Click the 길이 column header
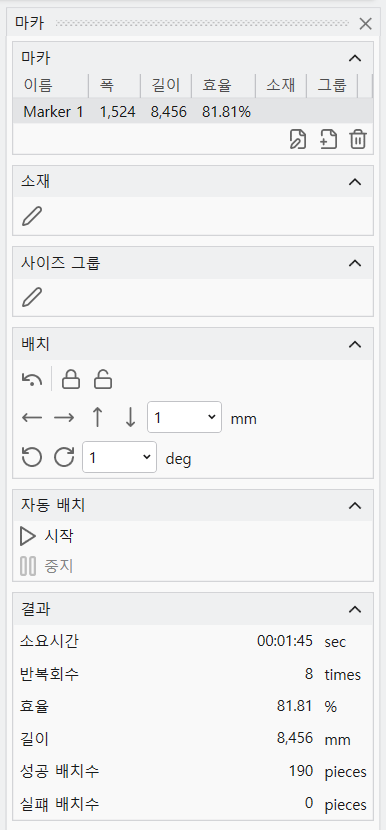 (166, 86)
